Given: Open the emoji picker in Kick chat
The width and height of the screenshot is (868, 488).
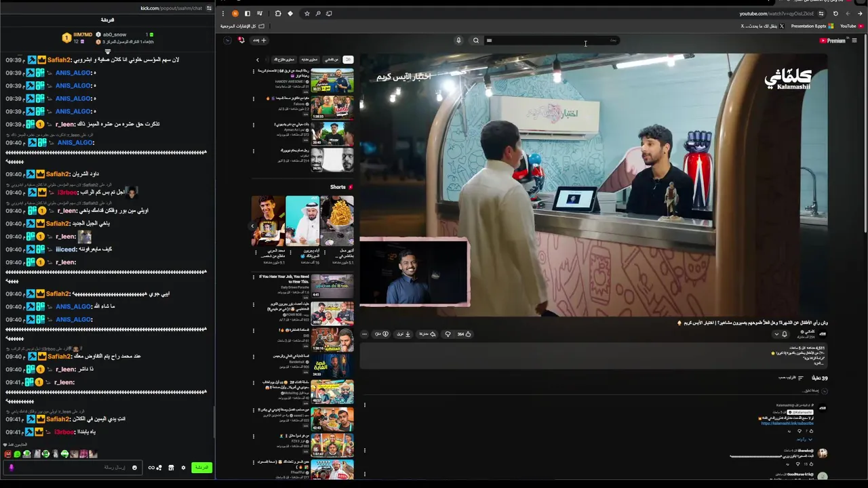Looking at the screenshot, I should 134,468.
